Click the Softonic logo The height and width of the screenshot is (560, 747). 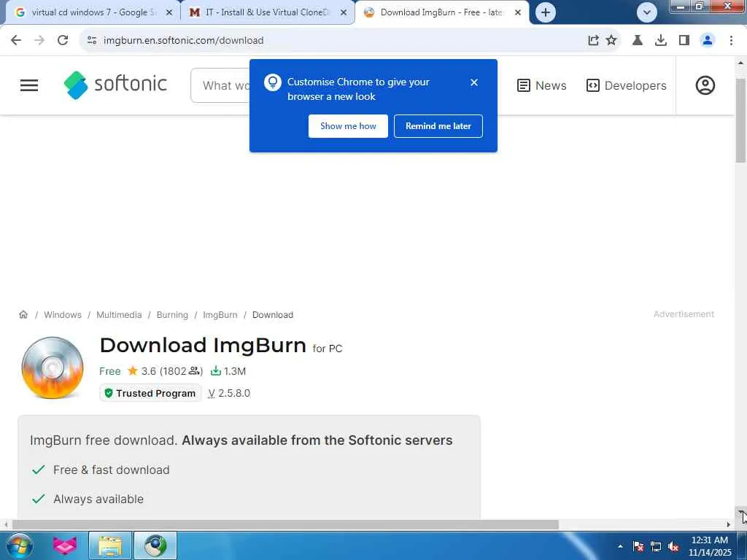[x=115, y=85]
